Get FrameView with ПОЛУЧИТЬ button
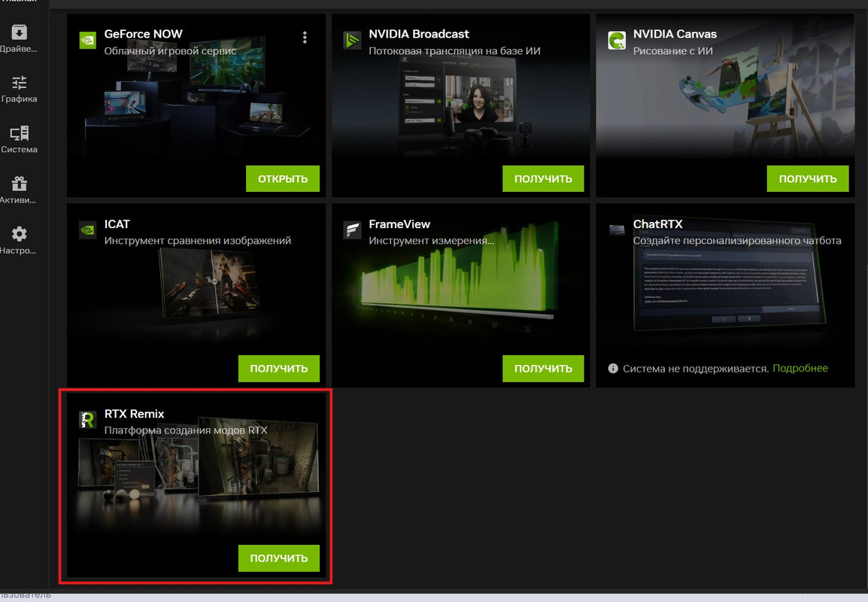868x602 pixels. (543, 368)
